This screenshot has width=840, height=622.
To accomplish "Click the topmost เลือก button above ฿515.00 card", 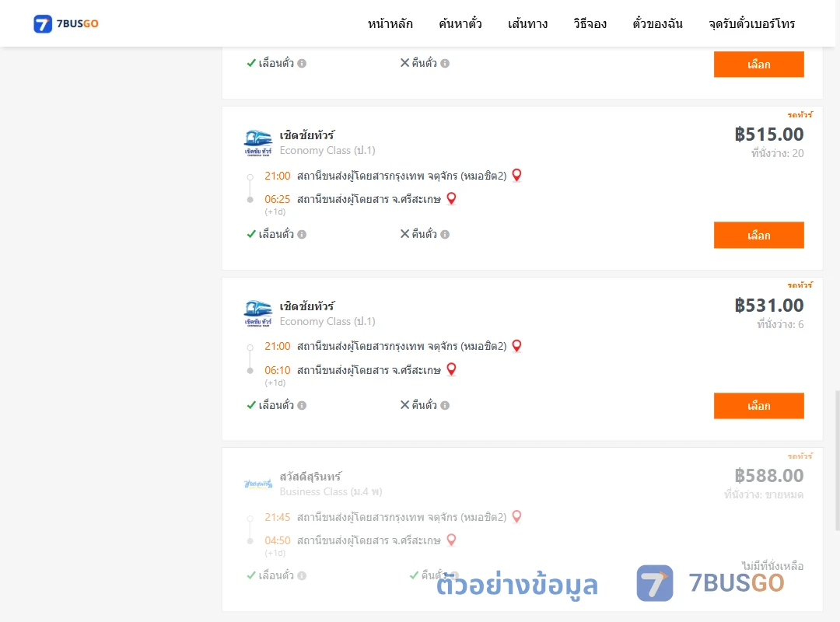I will click(x=758, y=65).
